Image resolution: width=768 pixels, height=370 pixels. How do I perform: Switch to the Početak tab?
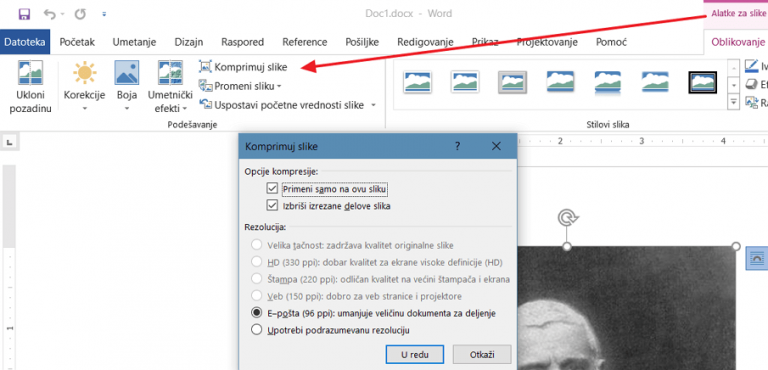coord(77,42)
